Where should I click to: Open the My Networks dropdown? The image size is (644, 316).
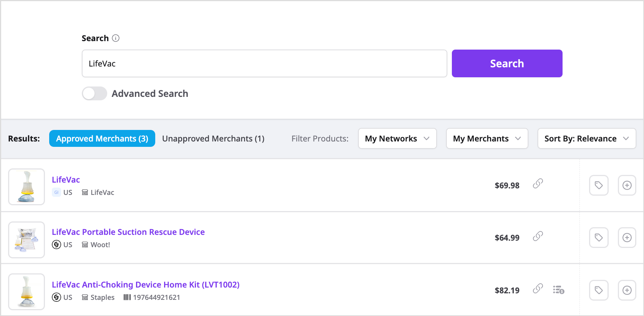(x=397, y=138)
